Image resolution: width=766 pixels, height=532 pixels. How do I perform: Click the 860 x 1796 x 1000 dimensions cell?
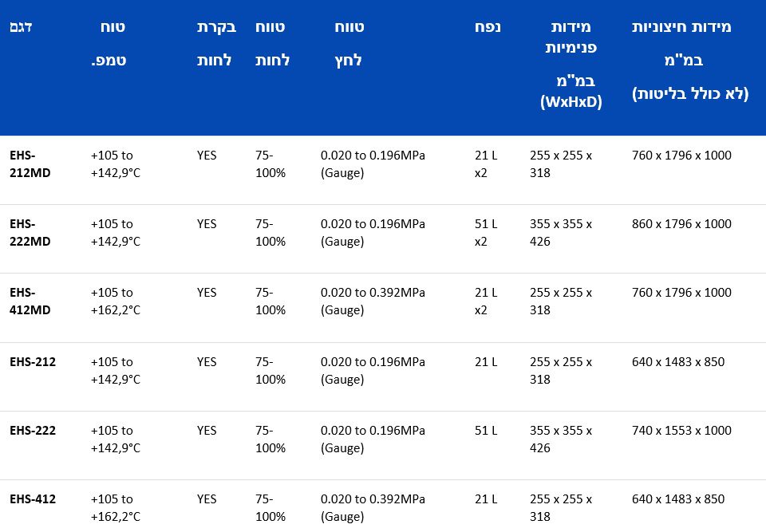[x=681, y=224]
